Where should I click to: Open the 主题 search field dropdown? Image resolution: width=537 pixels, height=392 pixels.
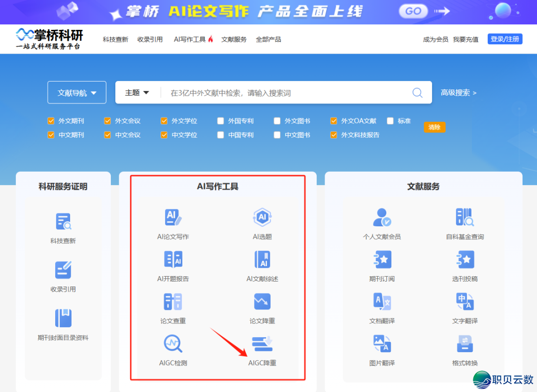pyautogui.click(x=137, y=93)
